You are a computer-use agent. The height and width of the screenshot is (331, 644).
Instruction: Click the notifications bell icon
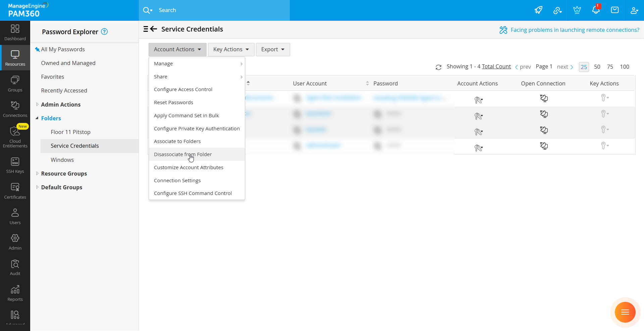click(596, 10)
